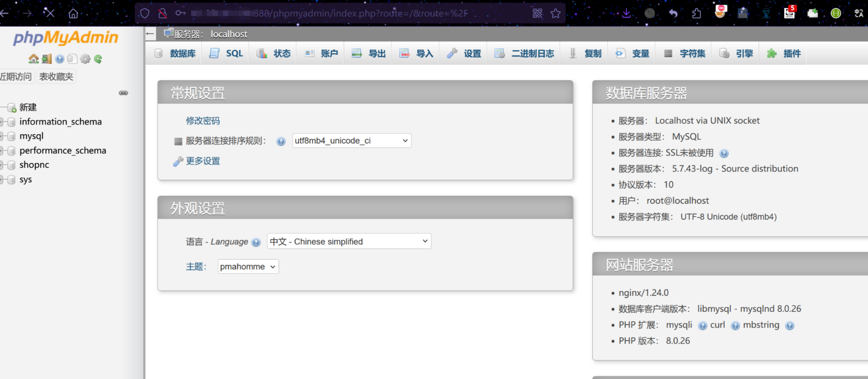This screenshot has width=868, height=379.
Task: Click help icon beside Language label
Action: tap(256, 242)
